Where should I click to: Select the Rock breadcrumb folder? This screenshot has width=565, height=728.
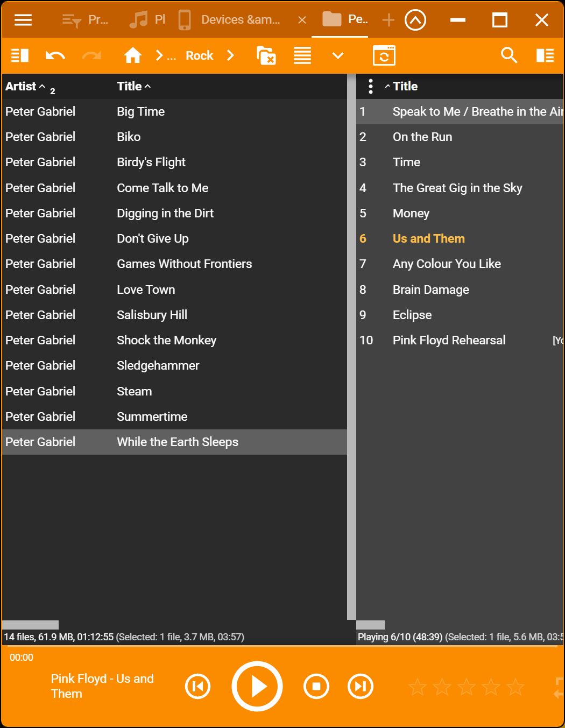(x=199, y=55)
